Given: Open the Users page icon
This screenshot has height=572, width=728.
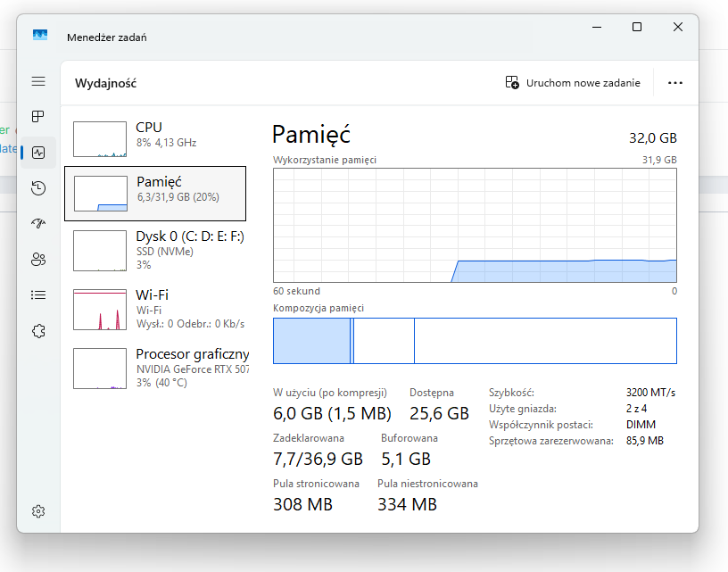Looking at the screenshot, I should tap(38, 259).
